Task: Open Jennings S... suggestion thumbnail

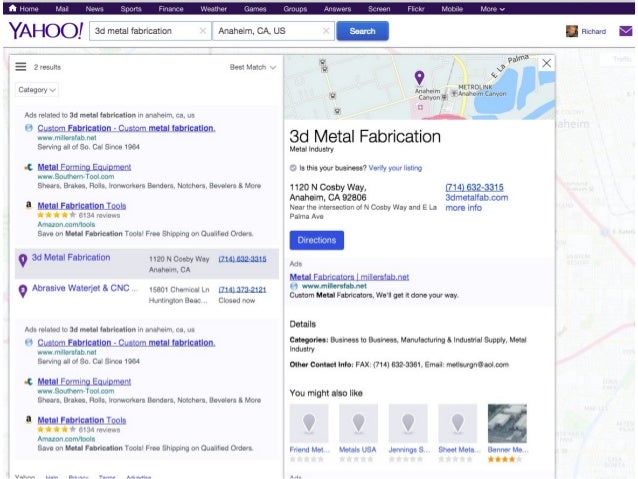Action: click(x=408, y=423)
